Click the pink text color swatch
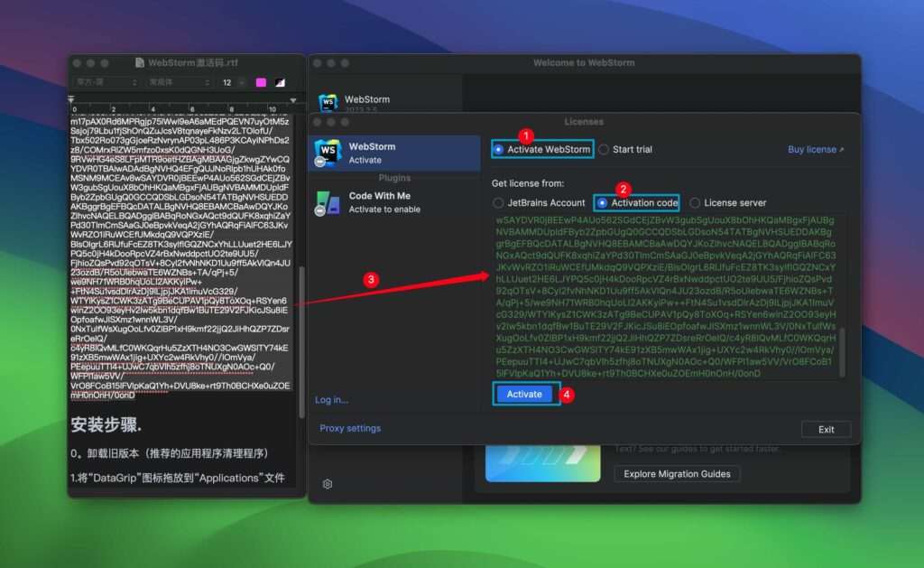This screenshot has height=568, width=924. [261, 82]
